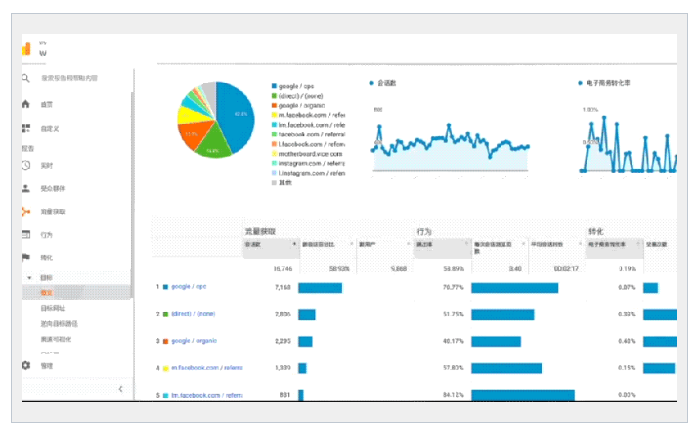Viewport: 697px width, 434px height.
Task: Click the search magnifier icon in sidebar
Action: click(x=26, y=78)
